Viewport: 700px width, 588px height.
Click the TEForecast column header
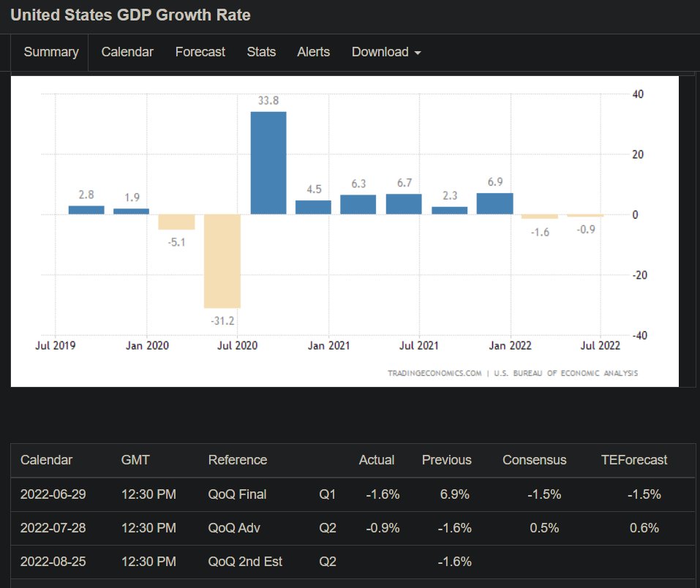[634, 460]
